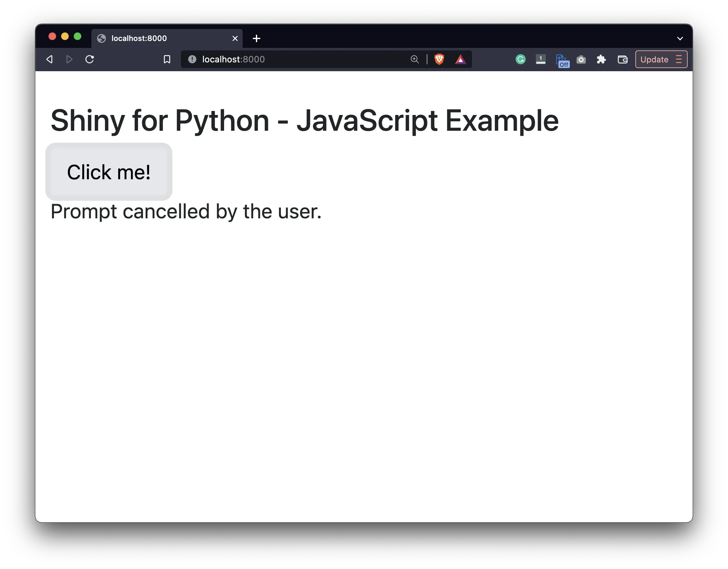The width and height of the screenshot is (728, 569).
Task: Go back to the previous page
Action: [50, 59]
